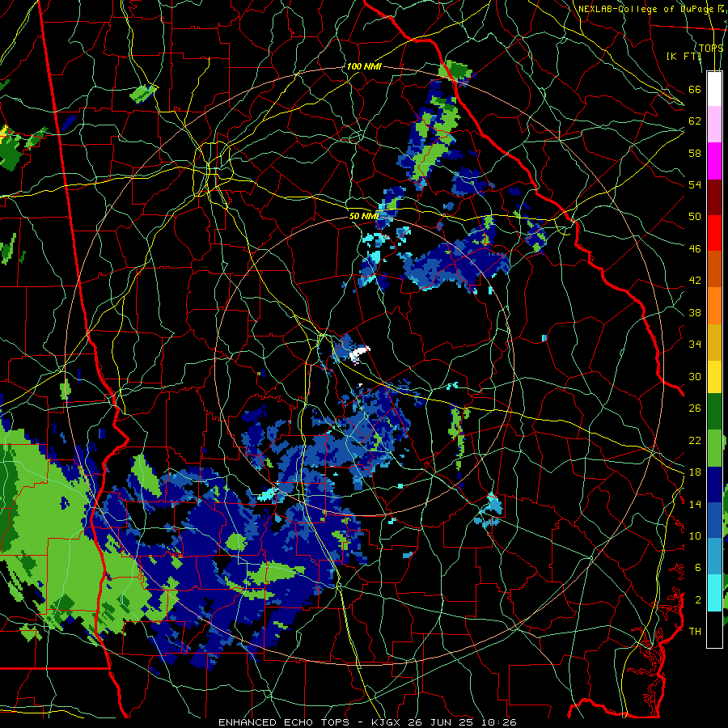Click the navy blue legend swatch
Screen dimensions: 728x728
tap(714, 485)
